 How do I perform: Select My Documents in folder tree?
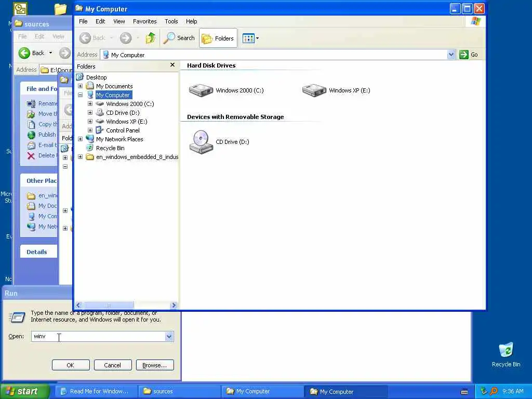[114, 86]
